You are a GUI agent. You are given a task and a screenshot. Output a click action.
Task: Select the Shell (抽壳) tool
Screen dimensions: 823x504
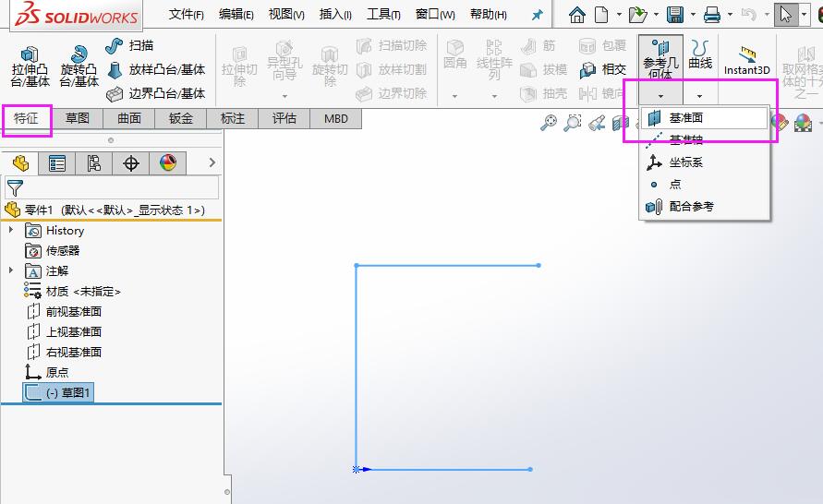544,93
